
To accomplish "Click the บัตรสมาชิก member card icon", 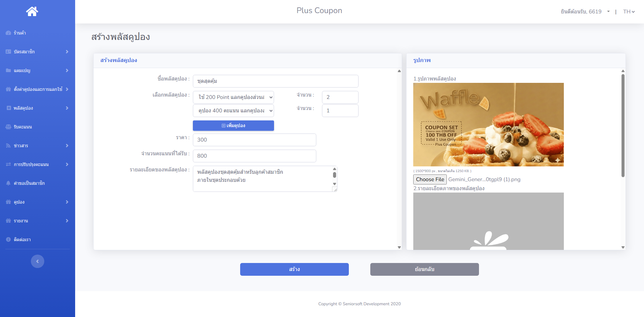I will point(8,52).
